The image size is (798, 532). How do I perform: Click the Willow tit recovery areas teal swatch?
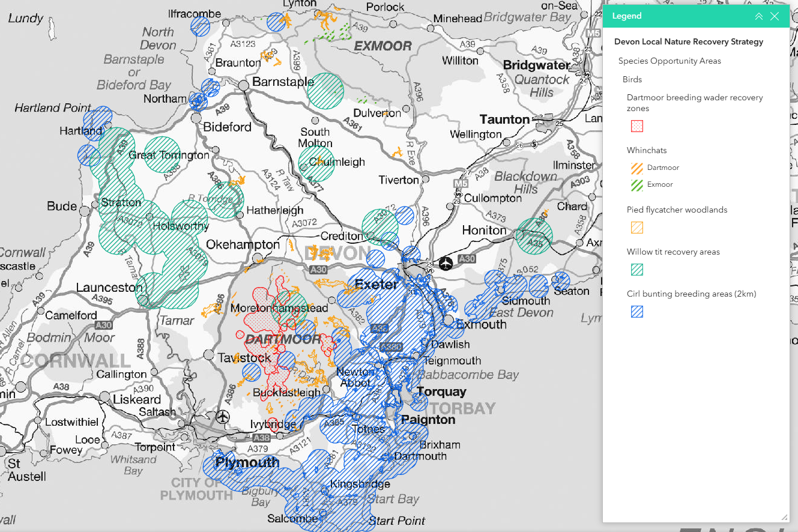pos(636,270)
